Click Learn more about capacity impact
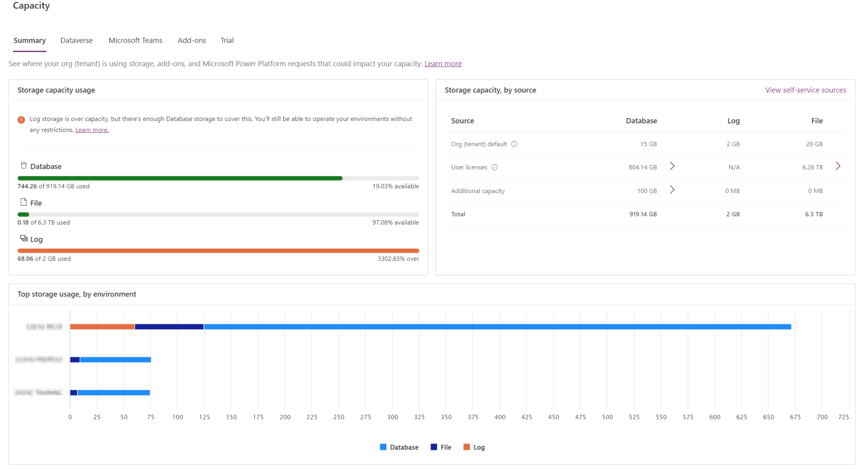The width and height of the screenshot is (868, 470). (443, 63)
